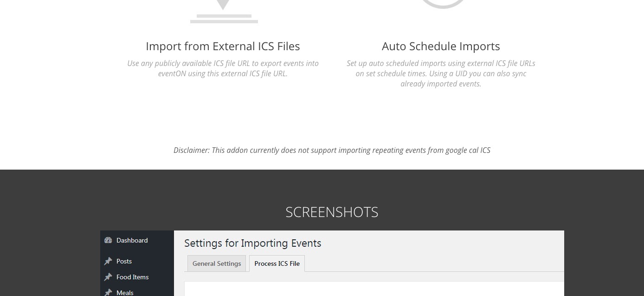Viewport: 644px width, 296px height.
Task: Click the pin icon beside Meals
Action: click(108, 292)
